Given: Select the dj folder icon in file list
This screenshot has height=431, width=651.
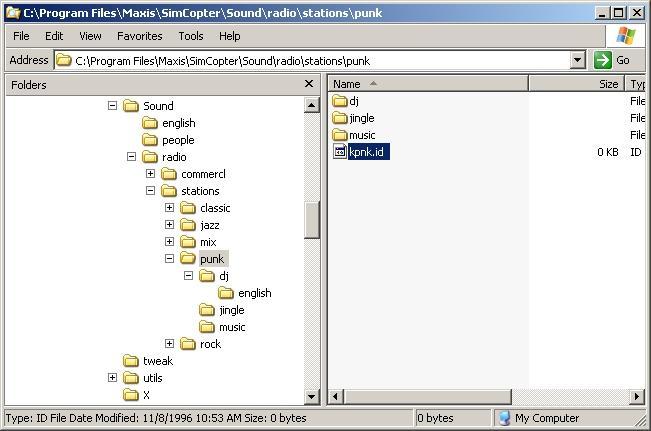Looking at the screenshot, I should pyautogui.click(x=340, y=101).
